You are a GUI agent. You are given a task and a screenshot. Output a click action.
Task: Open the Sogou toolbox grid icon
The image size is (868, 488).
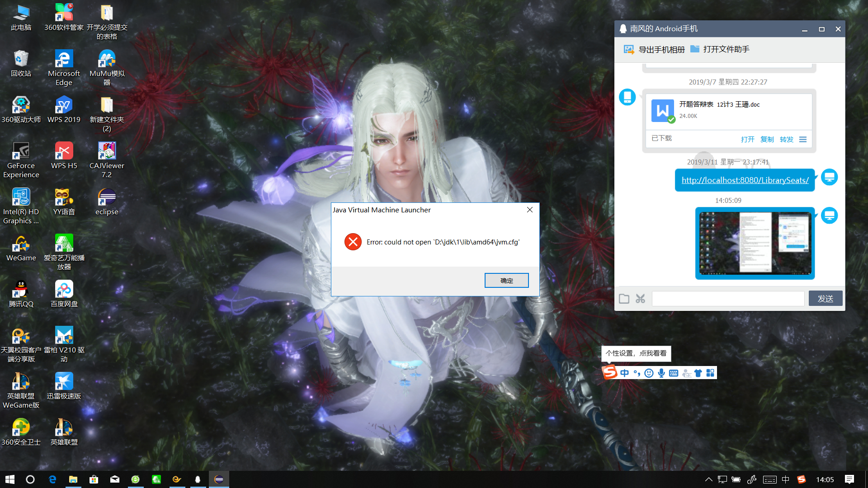710,373
